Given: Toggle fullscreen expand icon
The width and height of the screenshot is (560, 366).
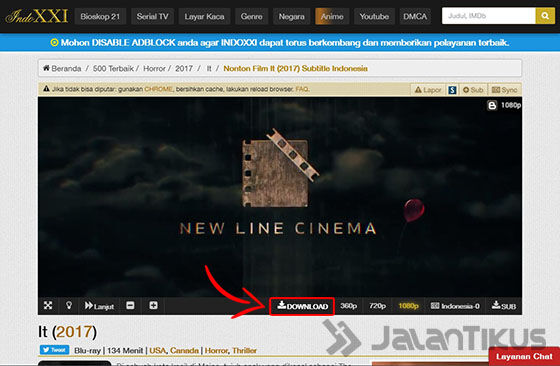Looking at the screenshot, I should (48, 306).
